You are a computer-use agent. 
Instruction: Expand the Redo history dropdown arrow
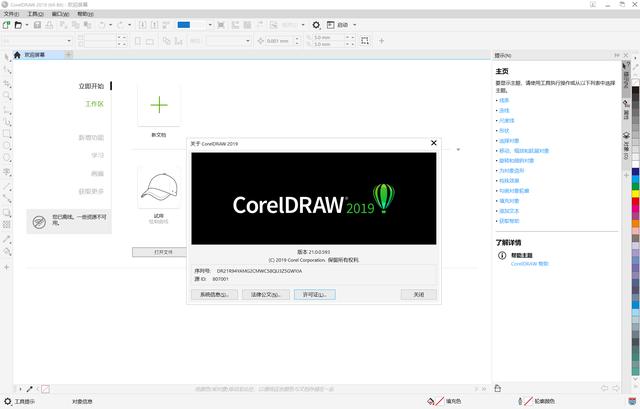130,25
